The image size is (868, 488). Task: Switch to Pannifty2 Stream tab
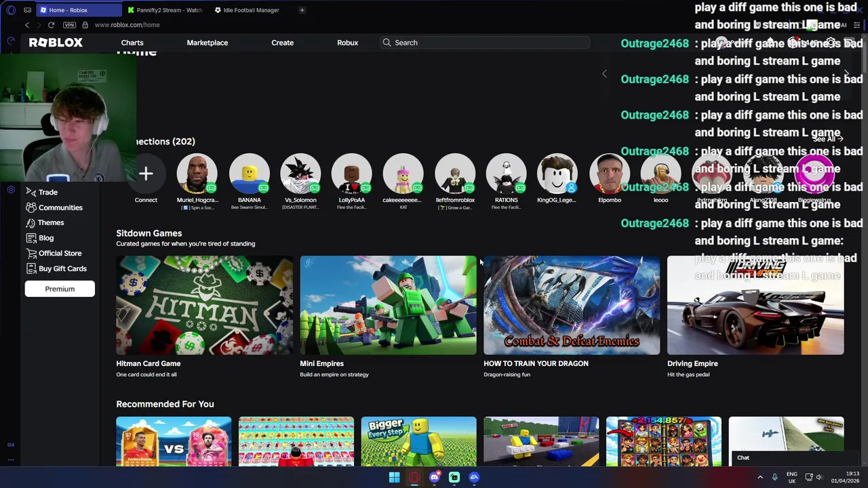[165, 10]
